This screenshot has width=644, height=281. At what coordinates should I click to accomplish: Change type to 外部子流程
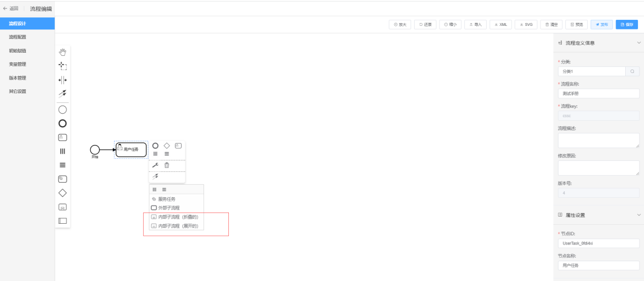[176, 207]
